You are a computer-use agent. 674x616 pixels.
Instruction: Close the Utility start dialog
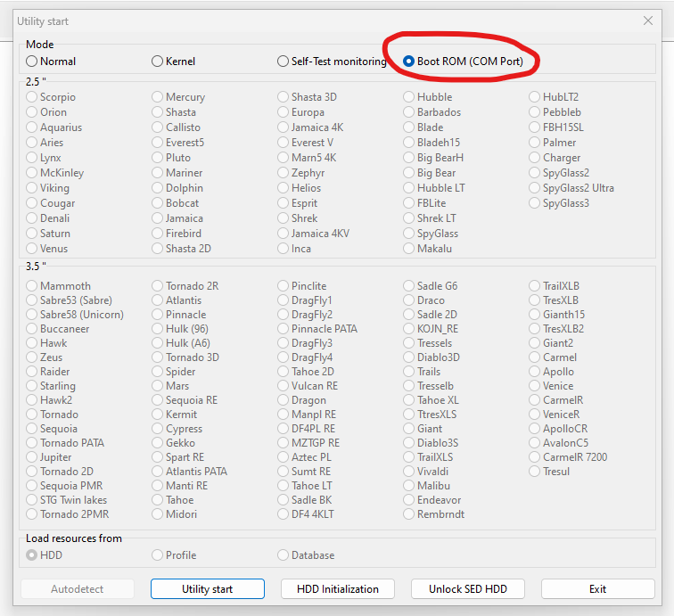click(x=648, y=21)
